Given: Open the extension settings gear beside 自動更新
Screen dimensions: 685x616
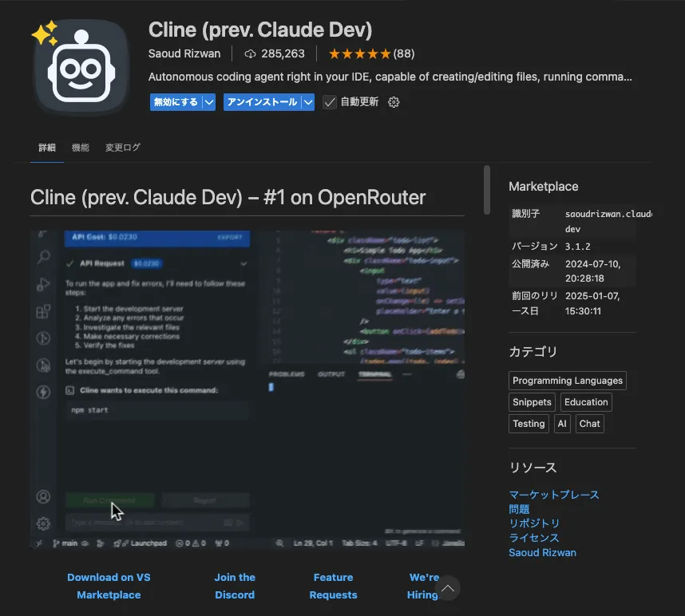Looking at the screenshot, I should [394, 102].
